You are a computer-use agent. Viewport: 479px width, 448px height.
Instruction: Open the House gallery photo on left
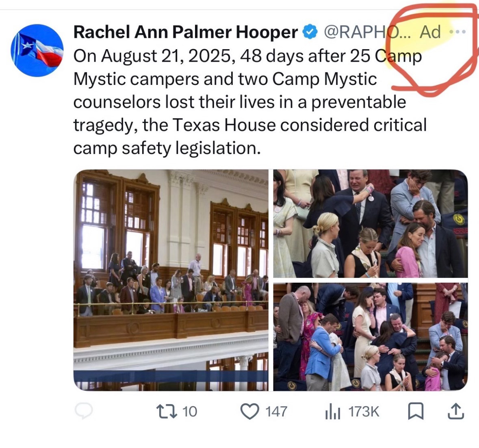tap(171, 280)
